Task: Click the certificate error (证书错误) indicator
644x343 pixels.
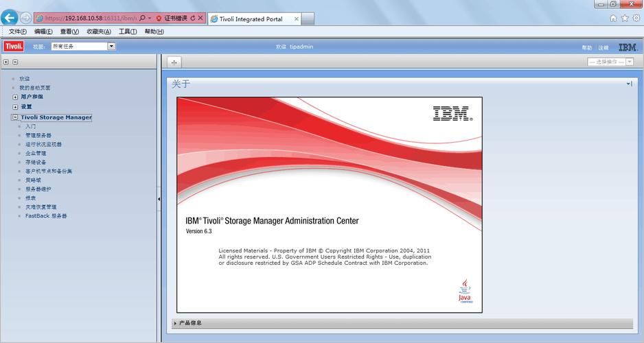Action: (x=172, y=18)
